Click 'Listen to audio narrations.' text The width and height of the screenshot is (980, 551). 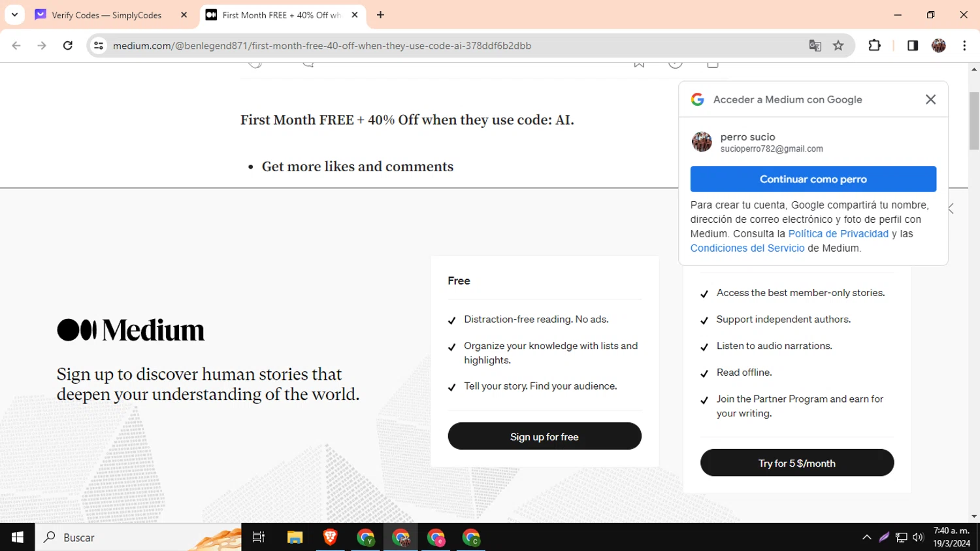coord(774,346)
